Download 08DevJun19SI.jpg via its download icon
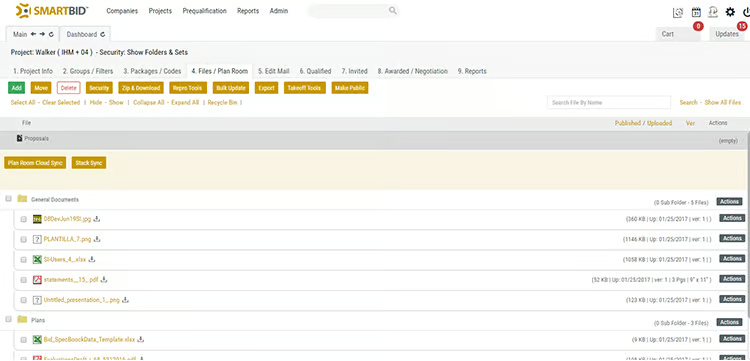The image size is (750, 361). point(97,219)
